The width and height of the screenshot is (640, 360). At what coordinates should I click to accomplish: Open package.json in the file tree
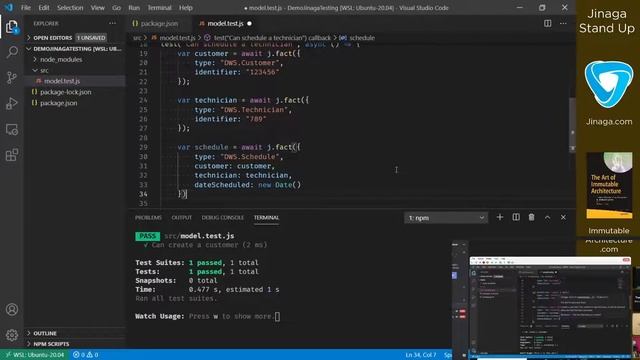tap(58, 103)
